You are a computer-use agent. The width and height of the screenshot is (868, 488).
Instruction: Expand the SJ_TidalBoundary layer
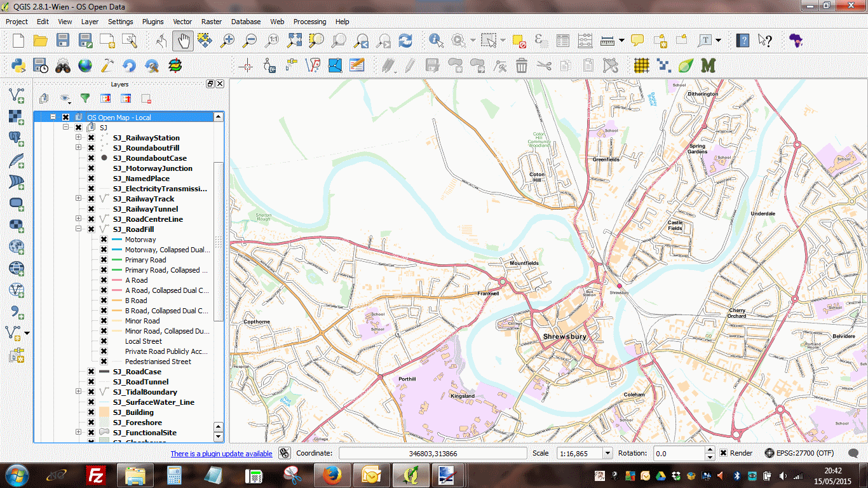point(78,392)
